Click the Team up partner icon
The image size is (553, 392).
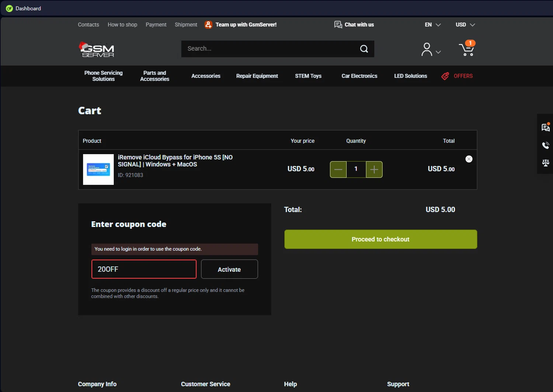(x=208, y=25)
